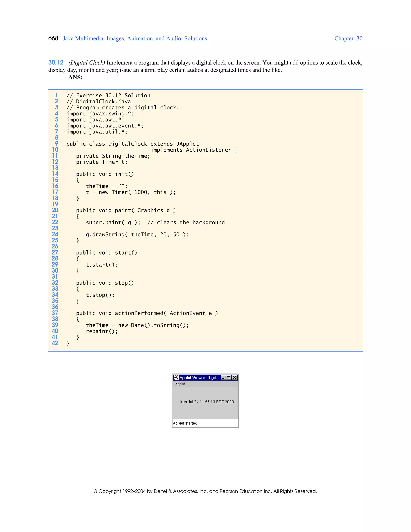Click the 'g.drawString( theTime, 20, 50 );' line
411x532 pixels.
pyautogui.click(x=137, y=234)
